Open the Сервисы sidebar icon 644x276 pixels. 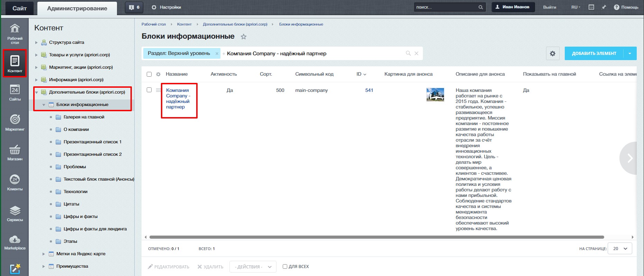(15, 213)
